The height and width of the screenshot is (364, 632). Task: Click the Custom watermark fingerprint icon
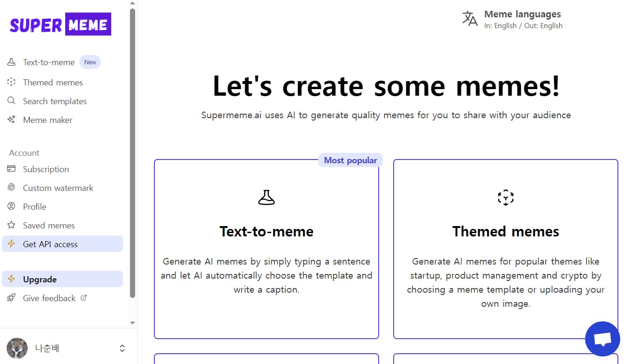[11, 188]
